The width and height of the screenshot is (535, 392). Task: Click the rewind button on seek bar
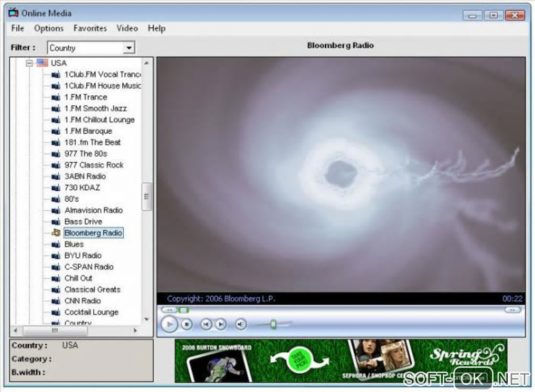tap(169, 310)
